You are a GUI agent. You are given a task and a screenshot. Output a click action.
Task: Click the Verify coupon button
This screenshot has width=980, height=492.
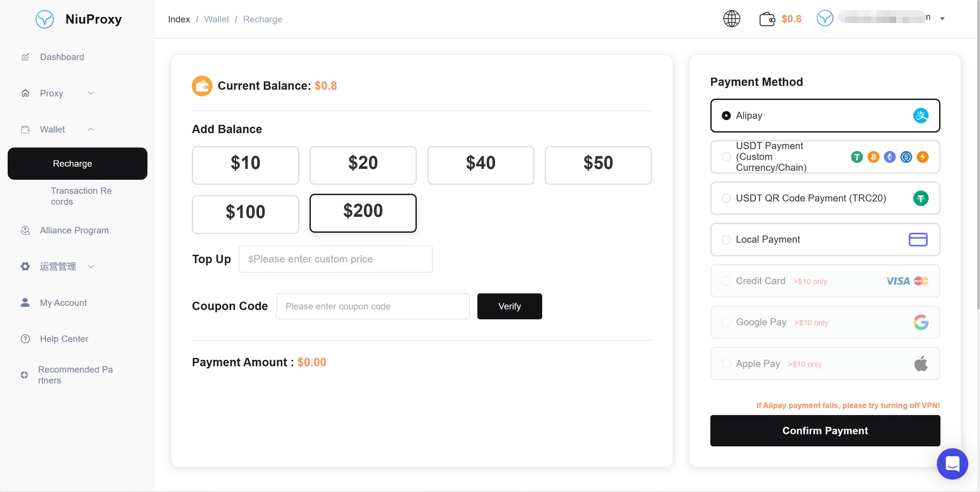pyautogui.click(x=509, y=306)
